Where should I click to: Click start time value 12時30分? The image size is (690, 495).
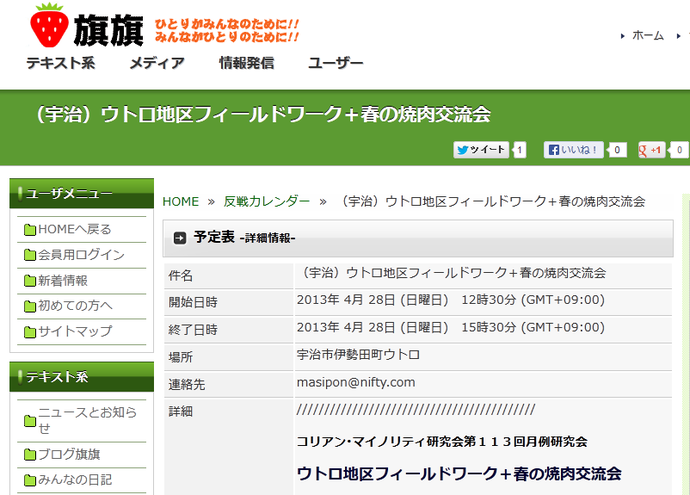(x=488, y=300)
